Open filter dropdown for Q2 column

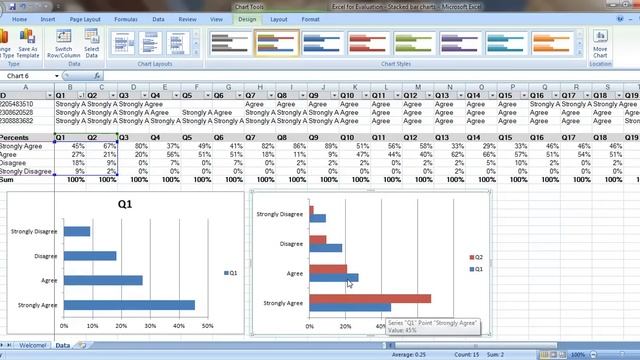(113, 96)
